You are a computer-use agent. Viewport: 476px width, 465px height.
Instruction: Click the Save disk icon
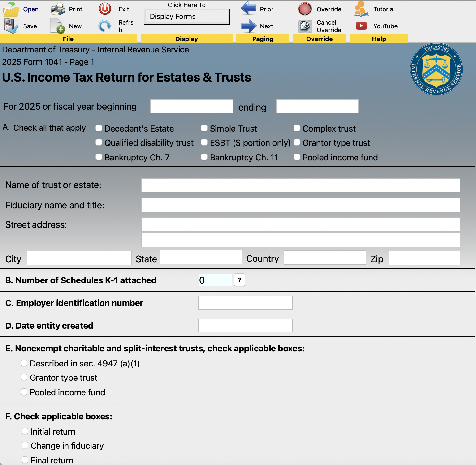point(11,26)
